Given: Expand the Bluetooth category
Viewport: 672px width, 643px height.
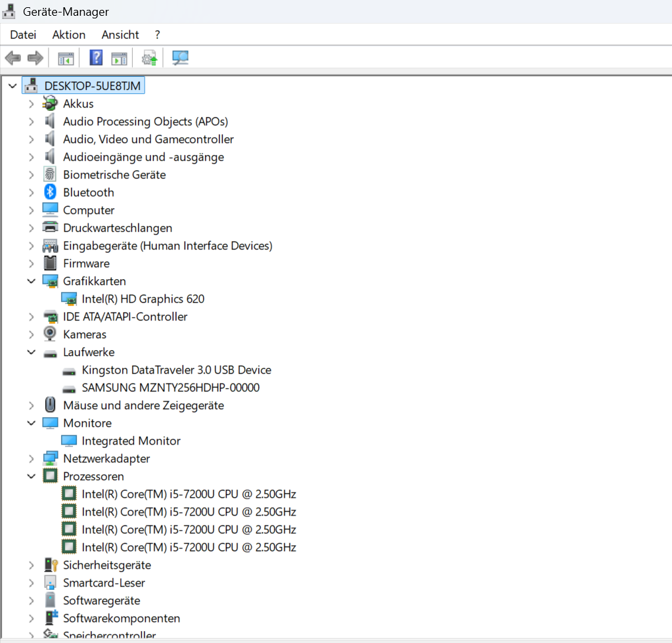Looking at the screenshot, I should (x=32, y=193).
